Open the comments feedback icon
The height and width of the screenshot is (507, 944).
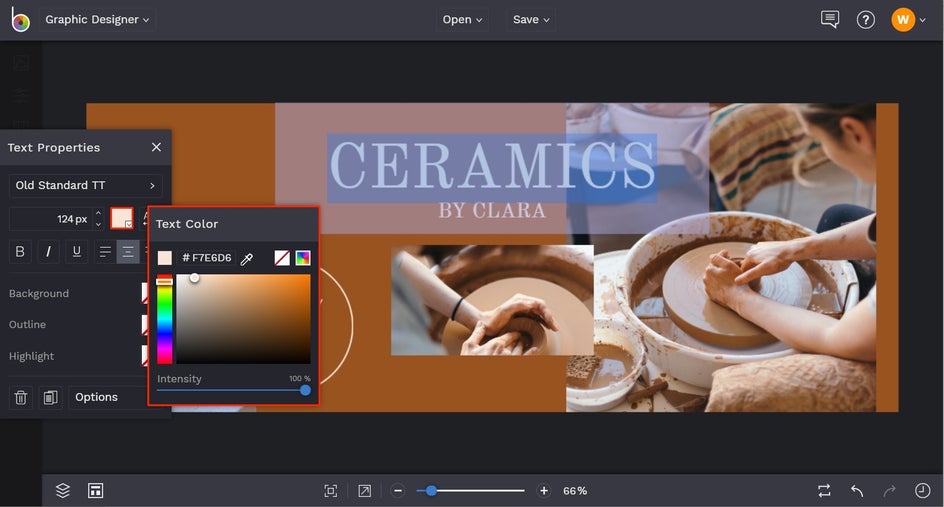click(x=829, y=20)
